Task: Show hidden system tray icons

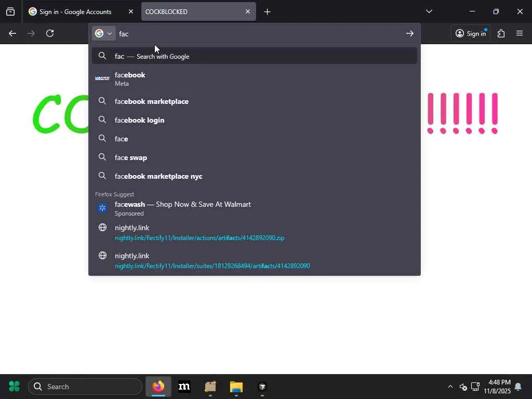Action: pyautogui.click(x=450, y=387)
